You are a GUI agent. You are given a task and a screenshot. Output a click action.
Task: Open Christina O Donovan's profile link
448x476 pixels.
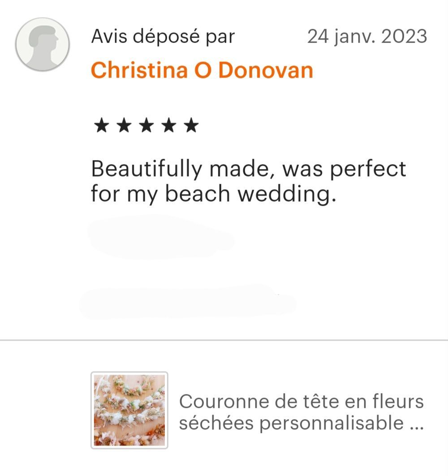(x=202, y=70)
